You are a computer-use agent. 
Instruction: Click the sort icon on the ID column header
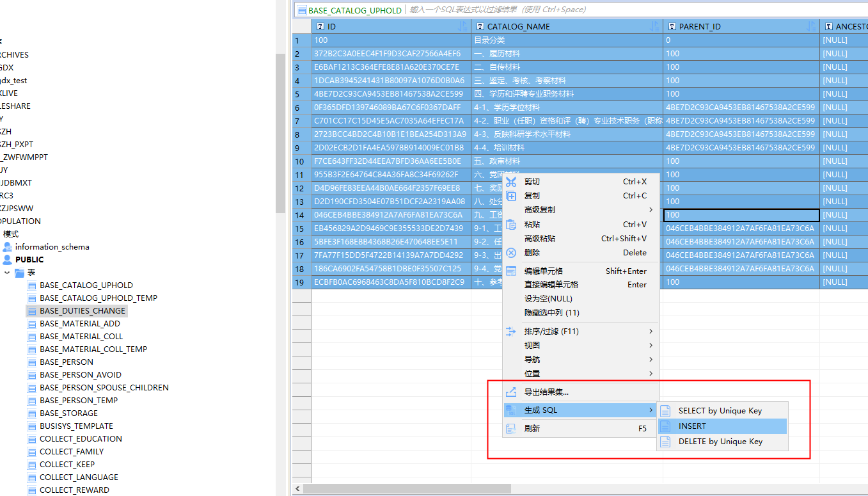tap(463, 26)
